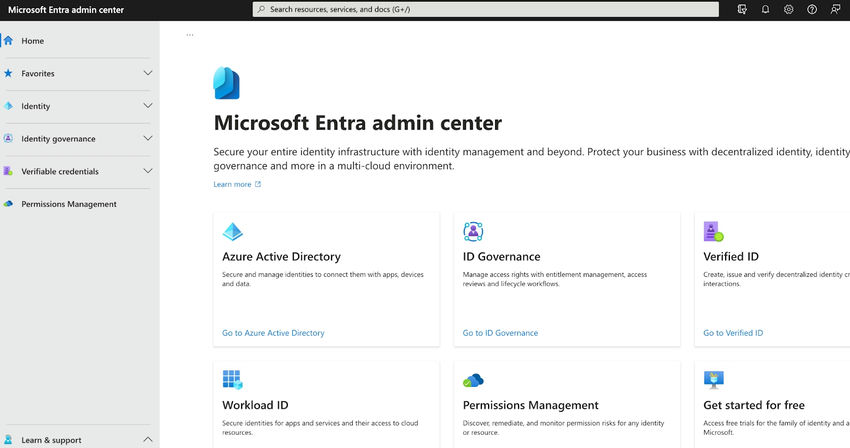850x448 pixels.
Task: Click the Permissions Management card title
Action: tap(531, 405)
